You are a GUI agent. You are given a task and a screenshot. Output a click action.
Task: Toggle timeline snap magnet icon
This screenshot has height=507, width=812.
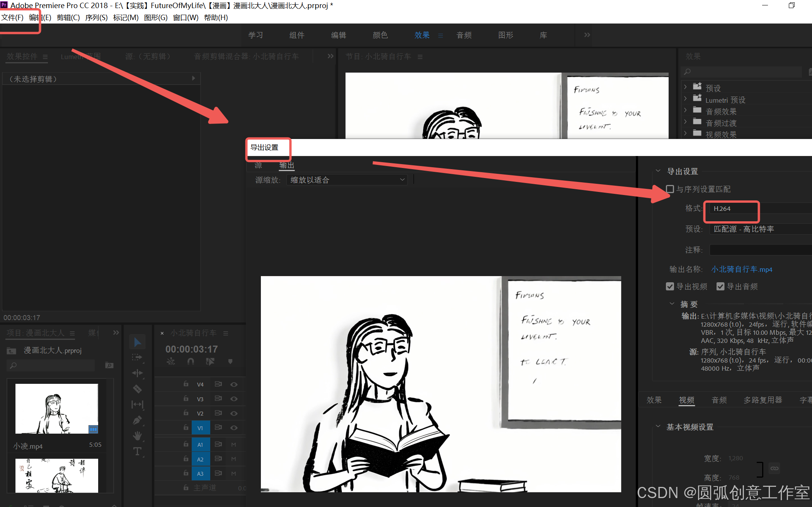(191, 361)
